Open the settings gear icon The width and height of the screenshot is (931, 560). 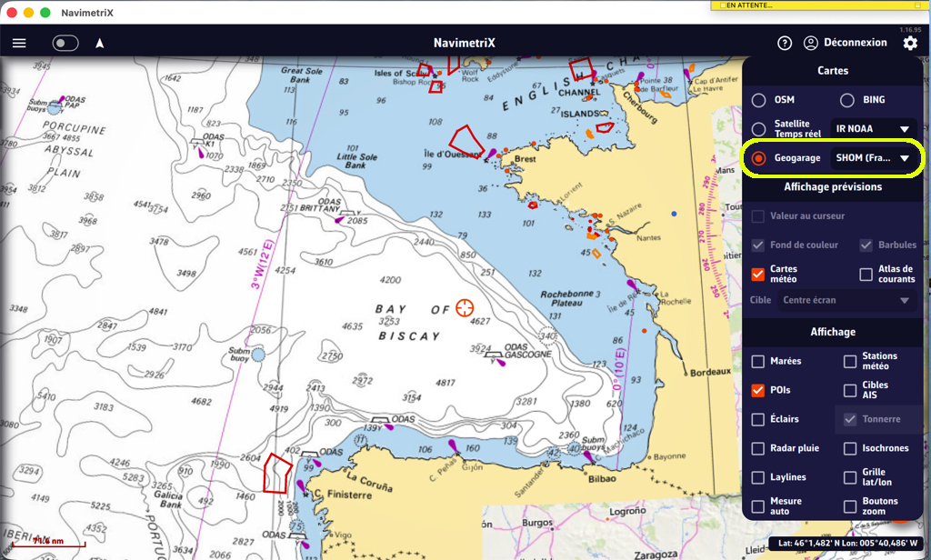click(910, 43)
